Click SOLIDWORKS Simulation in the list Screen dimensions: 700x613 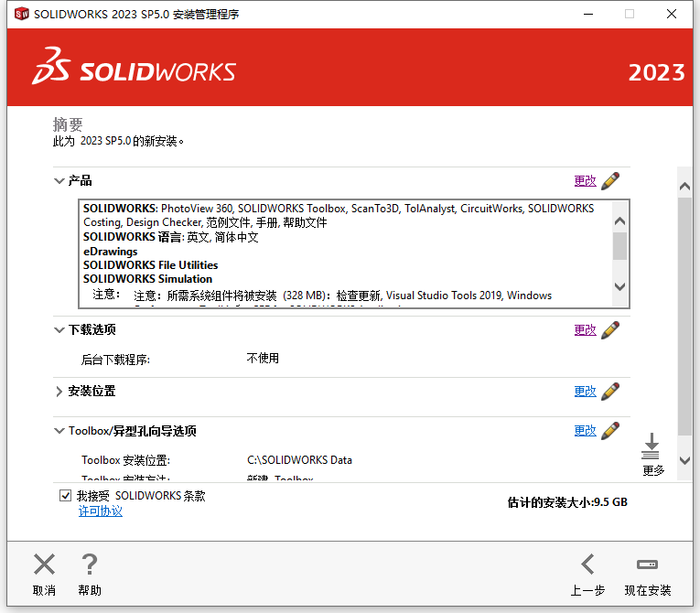147,279
